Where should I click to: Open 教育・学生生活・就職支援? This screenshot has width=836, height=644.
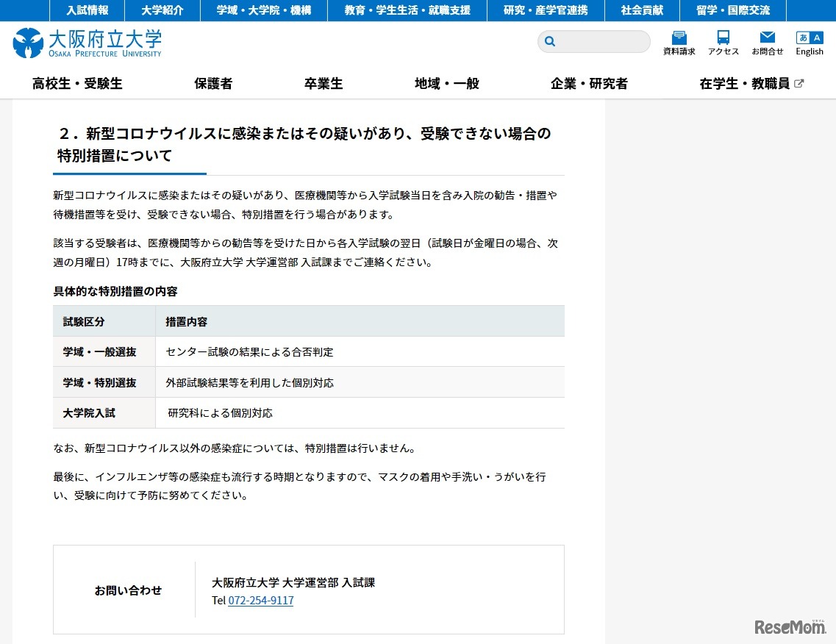(407, 10)
